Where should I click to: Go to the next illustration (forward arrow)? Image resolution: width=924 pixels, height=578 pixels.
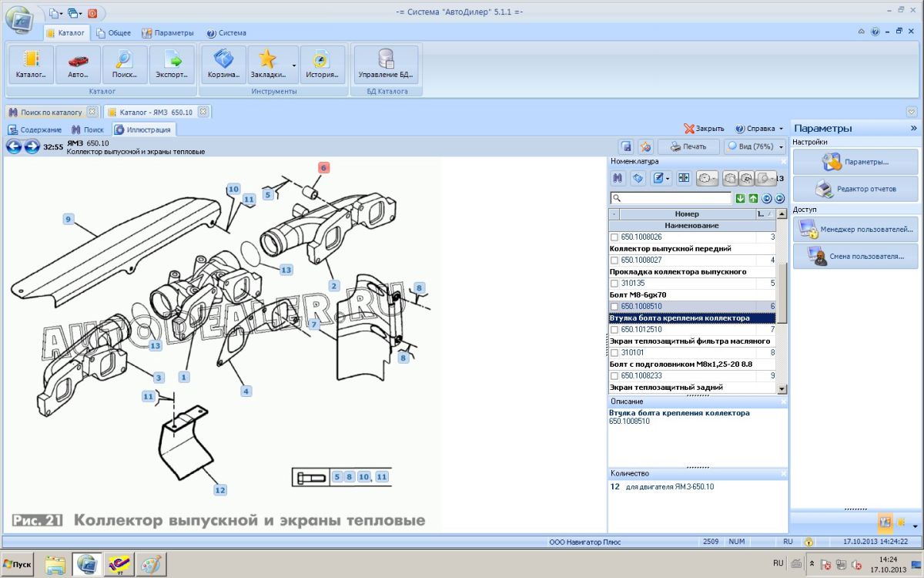(32, 146)
